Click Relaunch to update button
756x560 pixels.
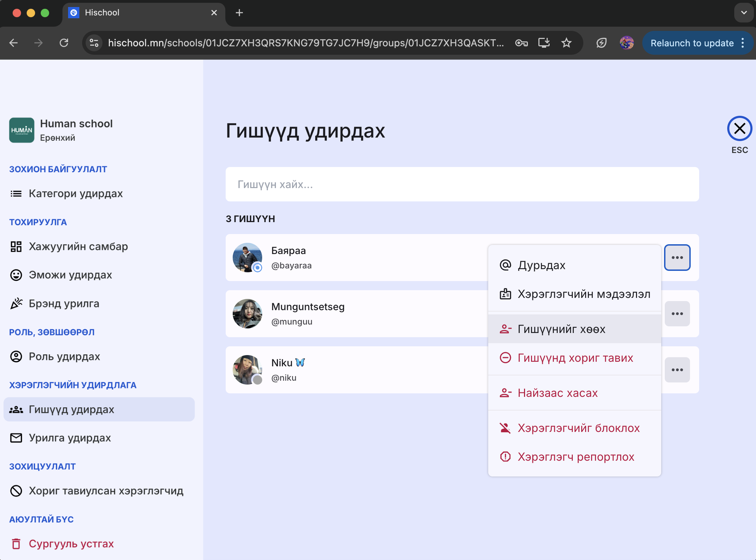(692, 43)
